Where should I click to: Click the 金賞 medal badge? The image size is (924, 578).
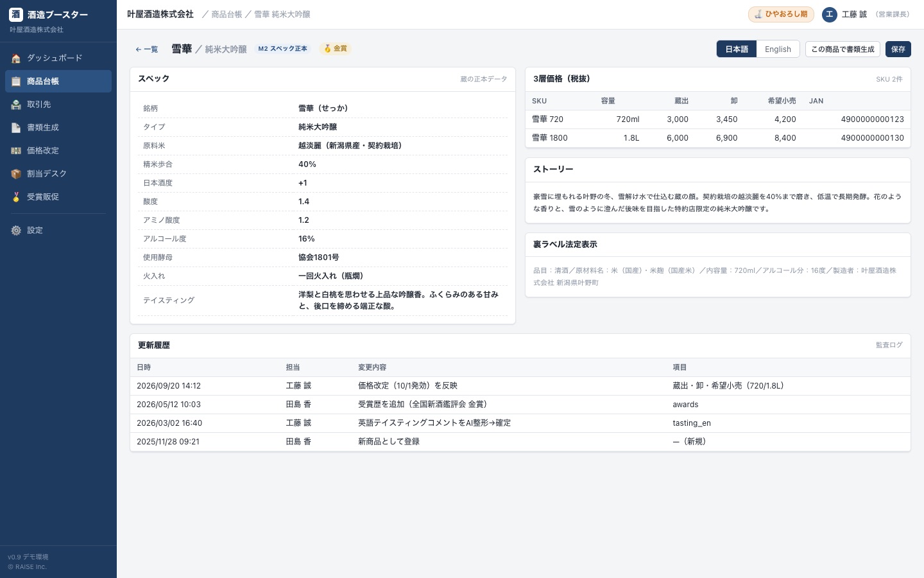pyautogui.click(x=335, y=49)
